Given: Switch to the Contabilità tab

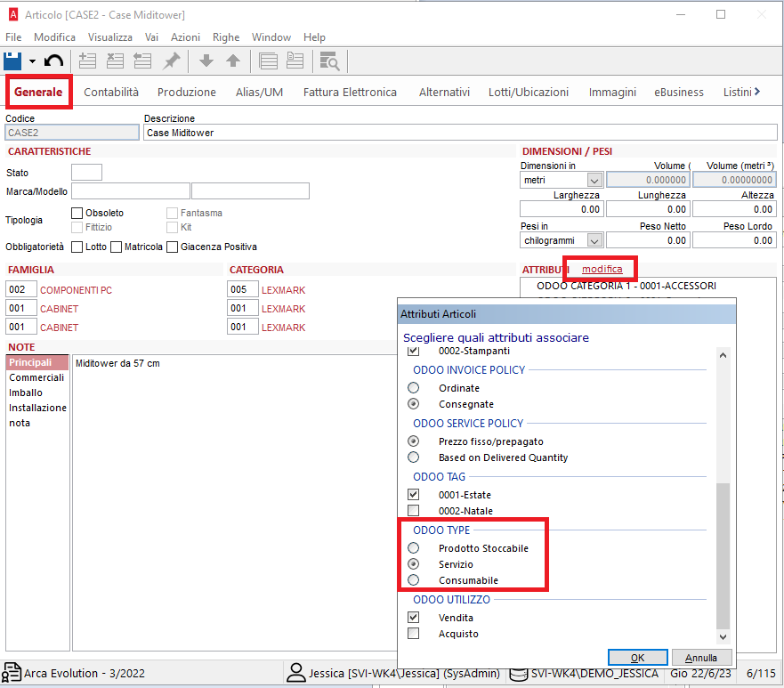Looking at the screenshot, I should point(111,92).
